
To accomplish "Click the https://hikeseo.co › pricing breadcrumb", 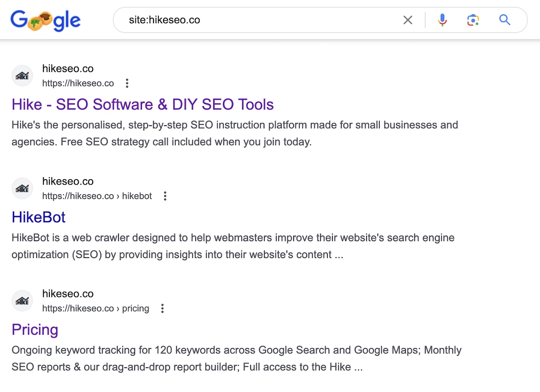I will click(x=96, y=309).
